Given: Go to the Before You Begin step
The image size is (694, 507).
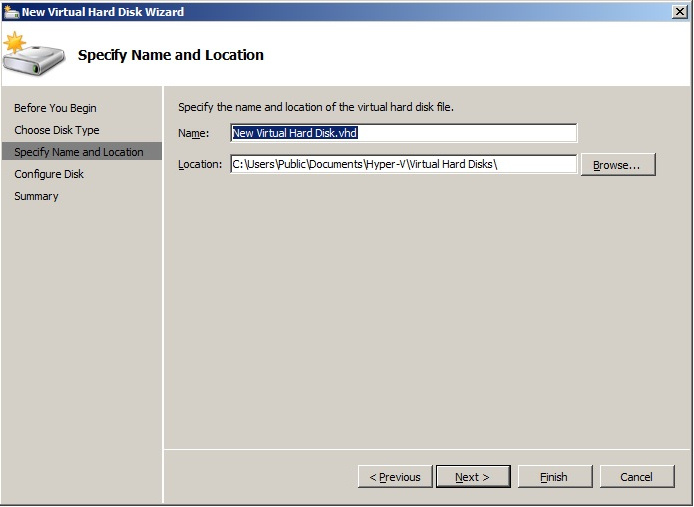Looking at the screenshot, I should pyautogui.click(x=55, y=108).
